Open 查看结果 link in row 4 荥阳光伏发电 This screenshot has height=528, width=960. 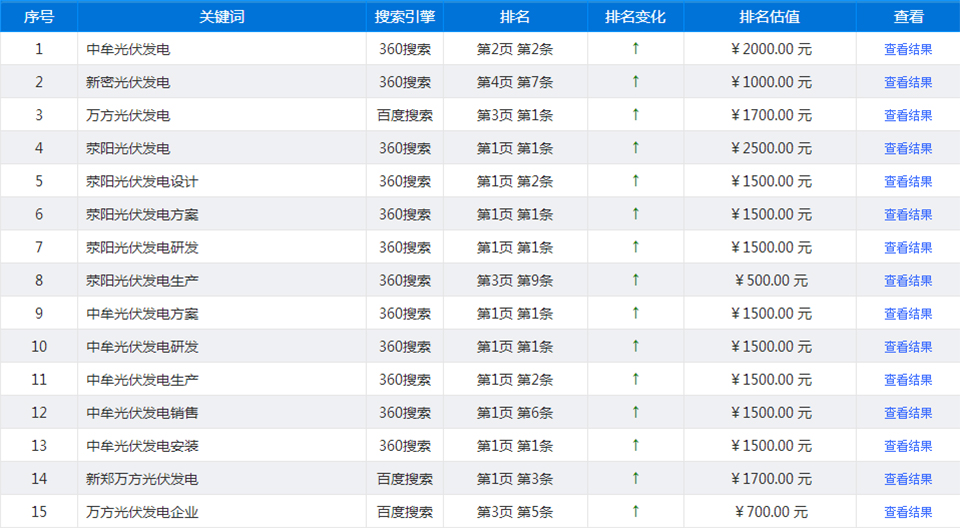pos(908,148)
